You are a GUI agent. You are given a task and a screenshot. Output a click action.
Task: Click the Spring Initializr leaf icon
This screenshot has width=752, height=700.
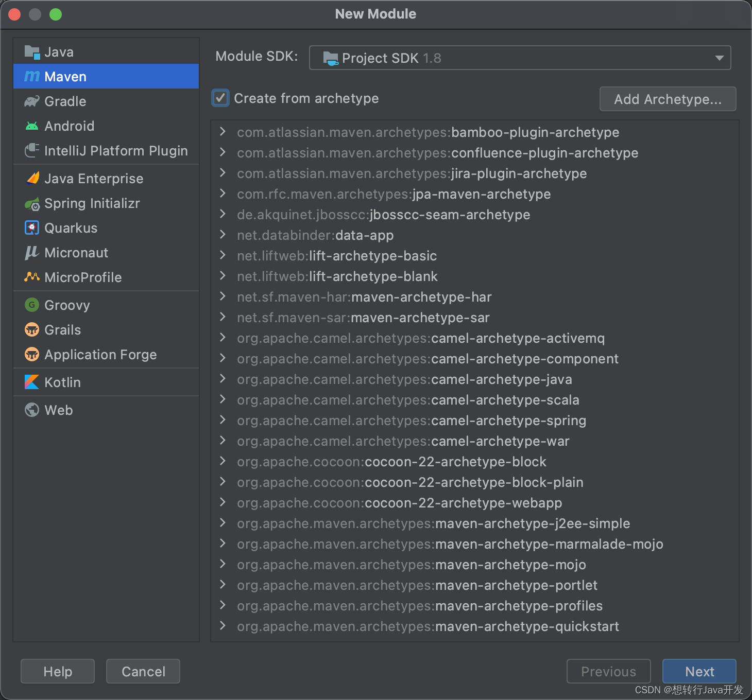click(x=32, y=204)
